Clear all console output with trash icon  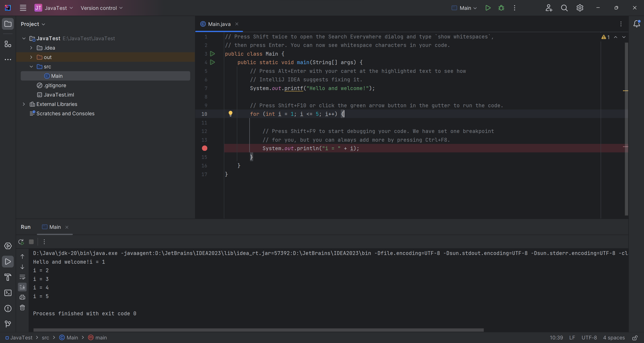point(22,307)
